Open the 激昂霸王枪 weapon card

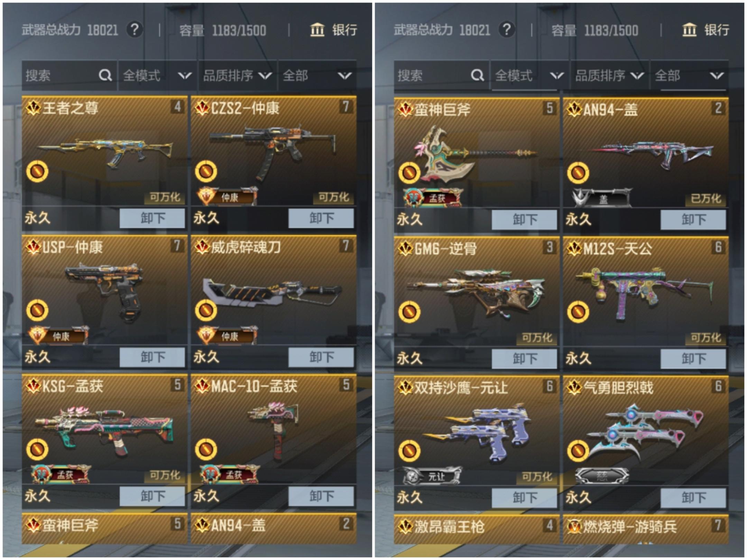[x=477, y=529]
